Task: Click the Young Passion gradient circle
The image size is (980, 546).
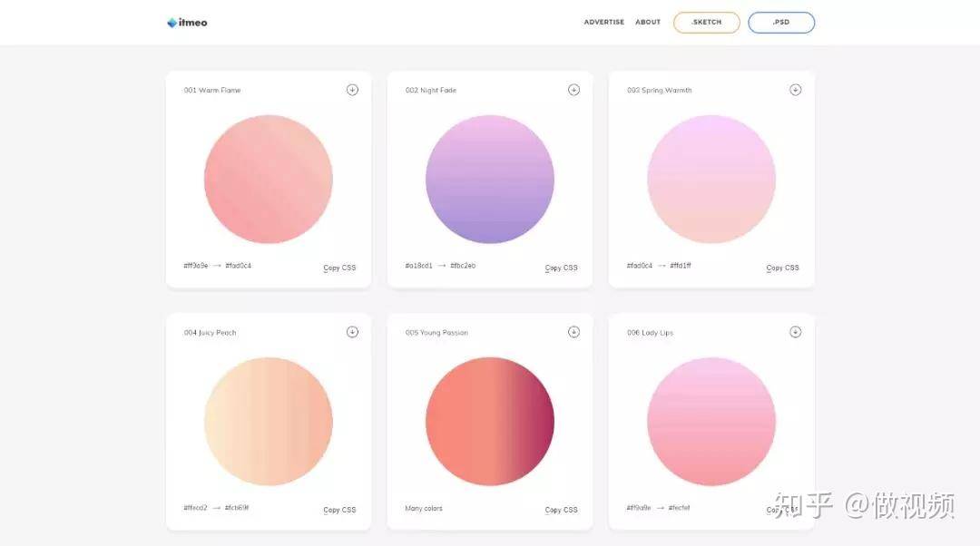Action: [x=490, y=422]
